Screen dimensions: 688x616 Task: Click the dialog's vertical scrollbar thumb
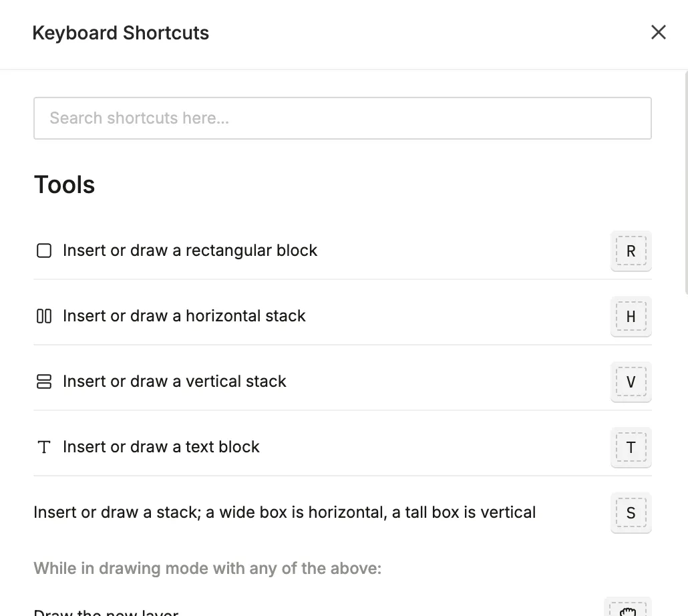pyautogui.click(x=686, y=182)
